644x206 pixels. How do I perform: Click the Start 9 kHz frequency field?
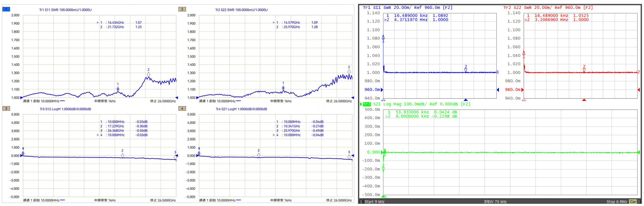point(374,202)
